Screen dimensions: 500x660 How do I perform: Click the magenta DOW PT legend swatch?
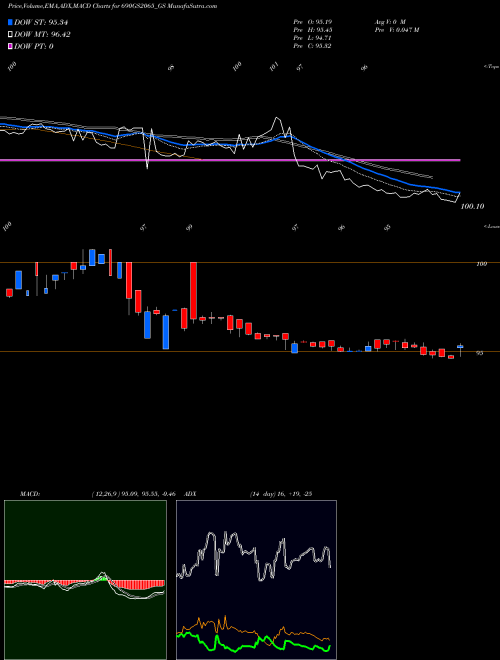point(11,46)
